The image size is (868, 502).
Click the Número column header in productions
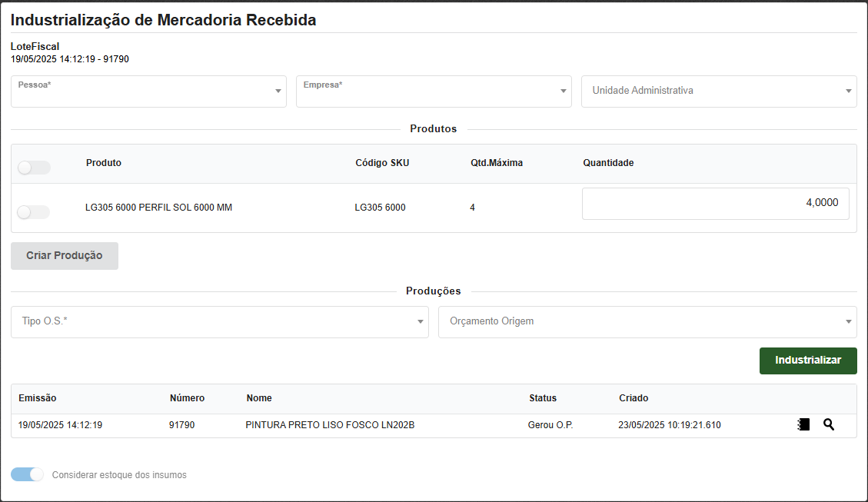click(x=187, y=398)
